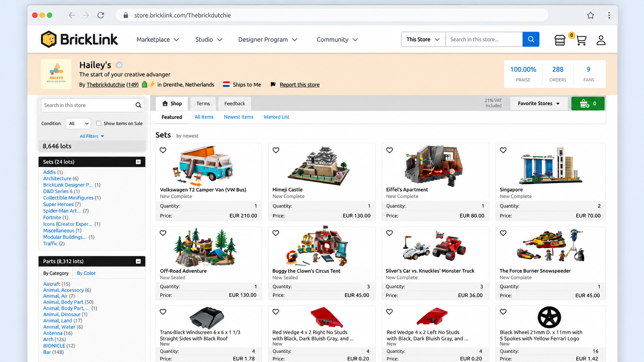Reload the page with the refresh icon
This screenshot has height=362, width=644.
click(101, 15)
